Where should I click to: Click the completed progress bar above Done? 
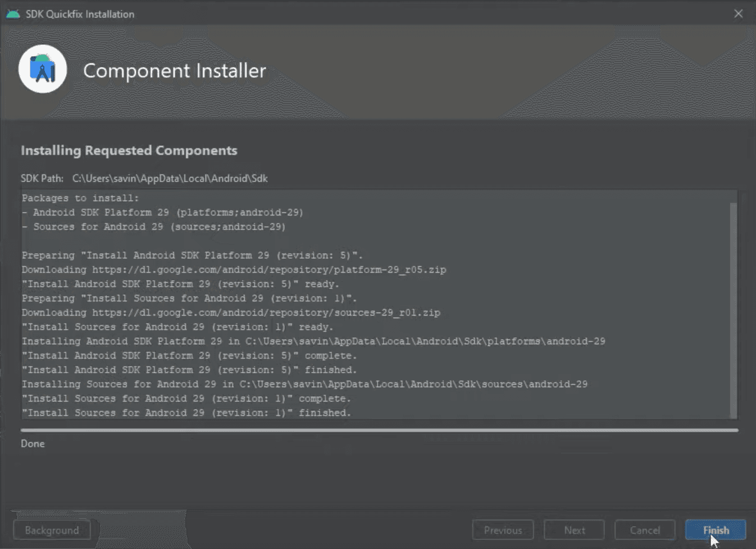[380, 430]
